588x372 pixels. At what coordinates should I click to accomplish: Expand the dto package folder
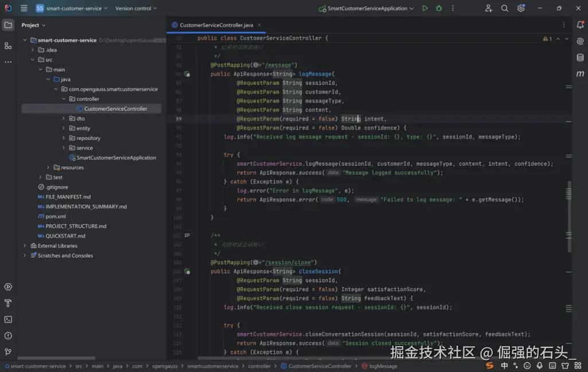pos(64,119)
